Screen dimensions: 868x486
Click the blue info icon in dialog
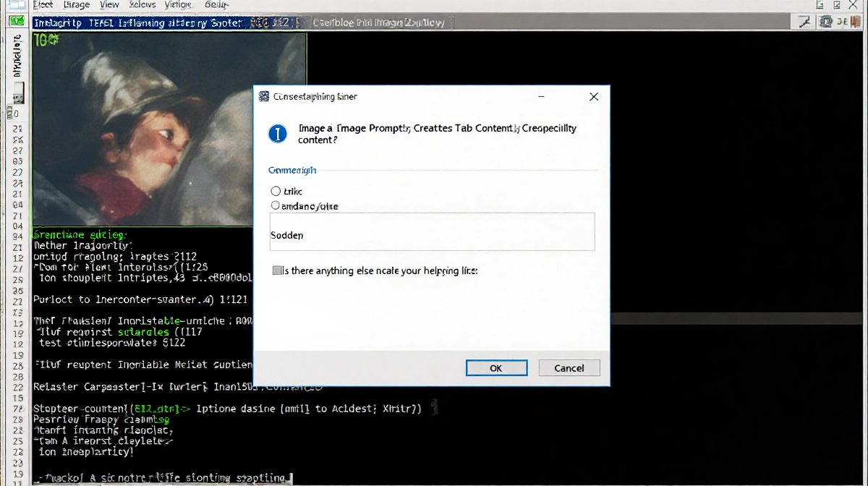coord(278,134)
